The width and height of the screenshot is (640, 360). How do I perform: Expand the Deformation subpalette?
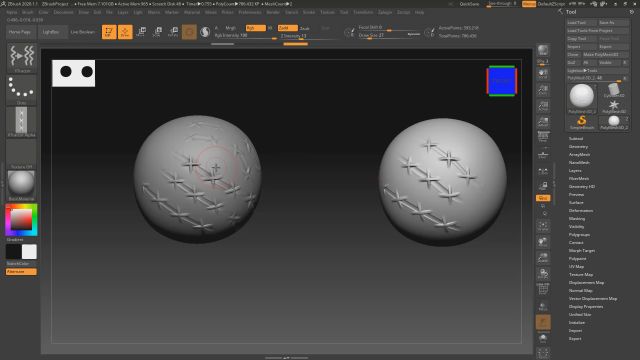[x=581, y=211]
